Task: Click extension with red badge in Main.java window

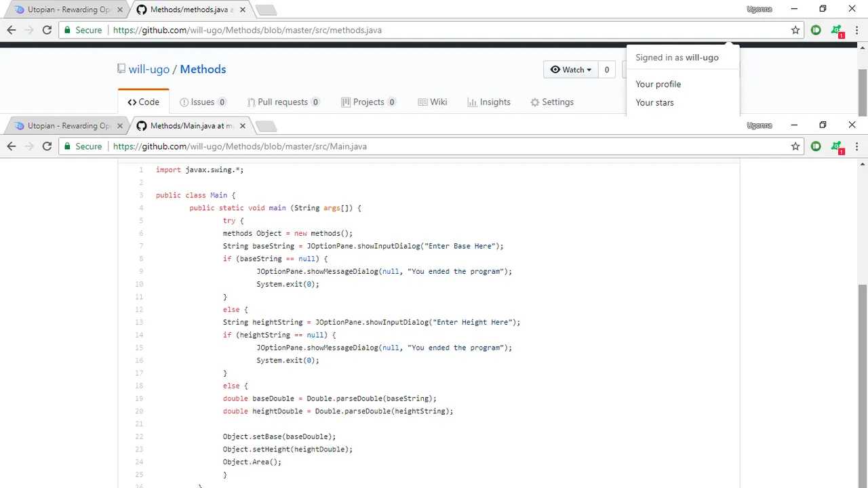Action: coord(837,146)
